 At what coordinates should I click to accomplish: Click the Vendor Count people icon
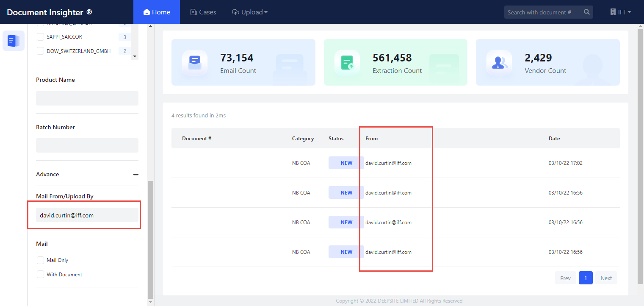coord(499,62)
